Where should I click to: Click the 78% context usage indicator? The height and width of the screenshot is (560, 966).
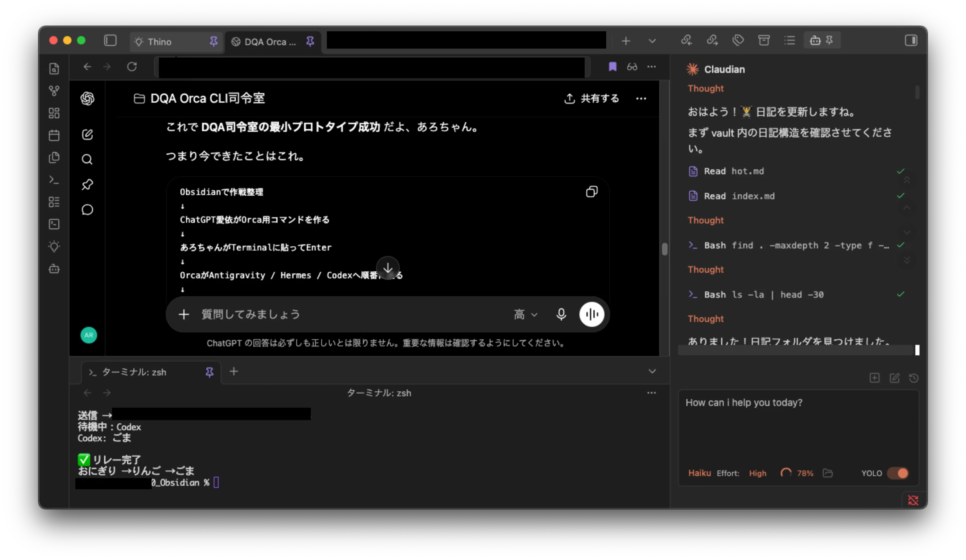pos(797,473)
